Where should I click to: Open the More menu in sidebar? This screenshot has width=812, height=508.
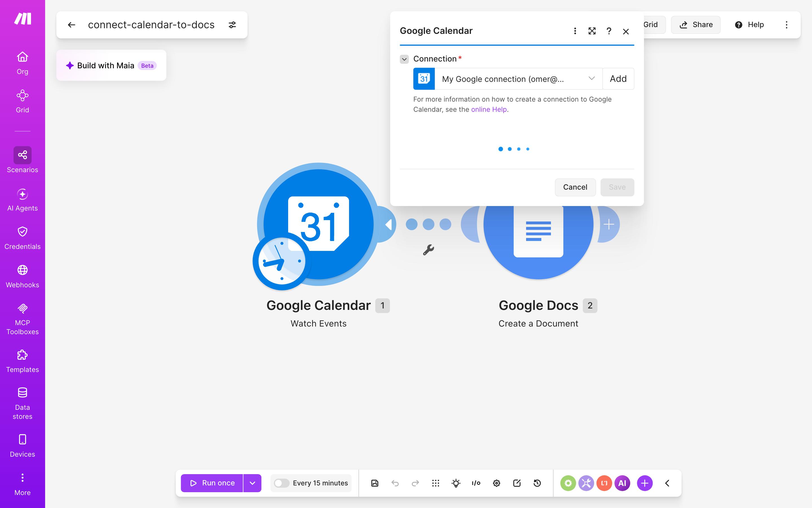click(23, 484)
